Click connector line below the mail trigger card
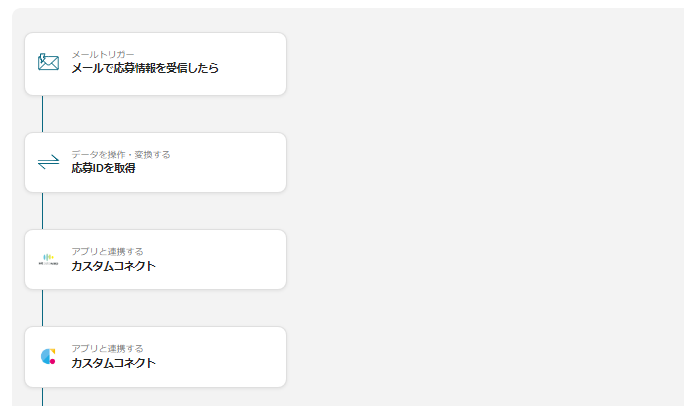This screenshot has width=684, height=406. (42, 114)
